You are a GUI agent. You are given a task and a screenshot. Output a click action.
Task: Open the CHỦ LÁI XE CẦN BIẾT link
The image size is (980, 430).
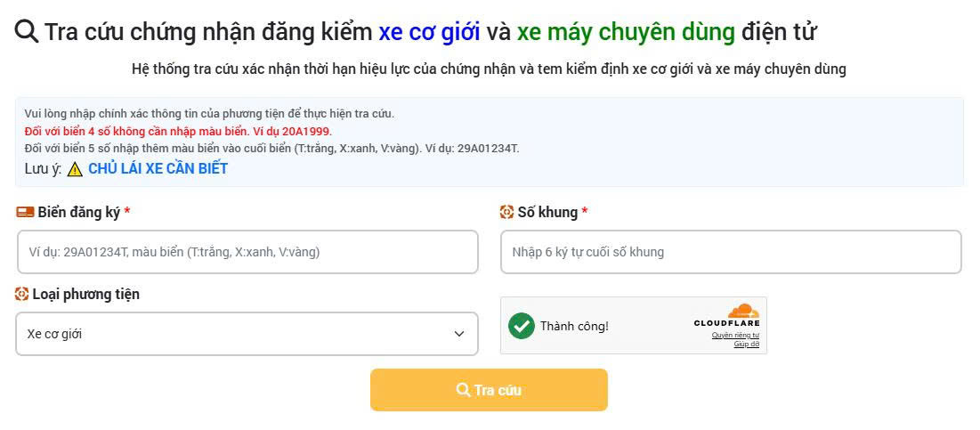[158, 169]
